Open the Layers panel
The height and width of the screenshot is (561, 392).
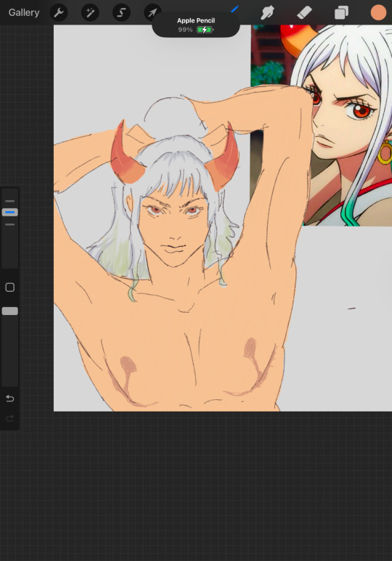click(341, 13)
